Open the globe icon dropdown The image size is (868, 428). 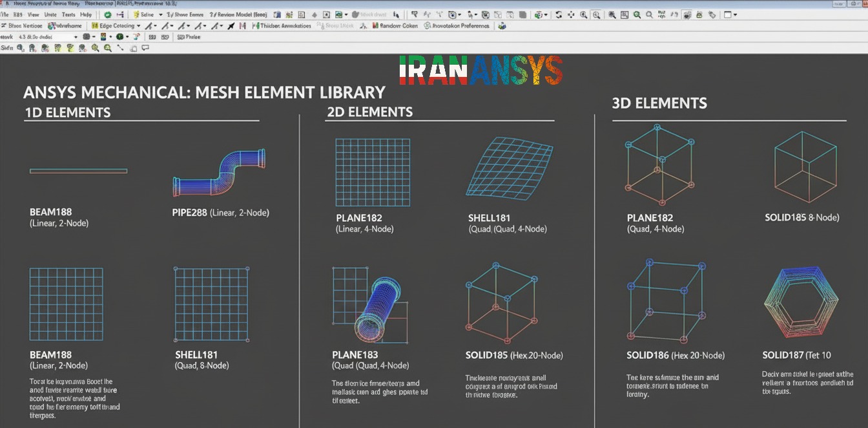click(122, 37)
